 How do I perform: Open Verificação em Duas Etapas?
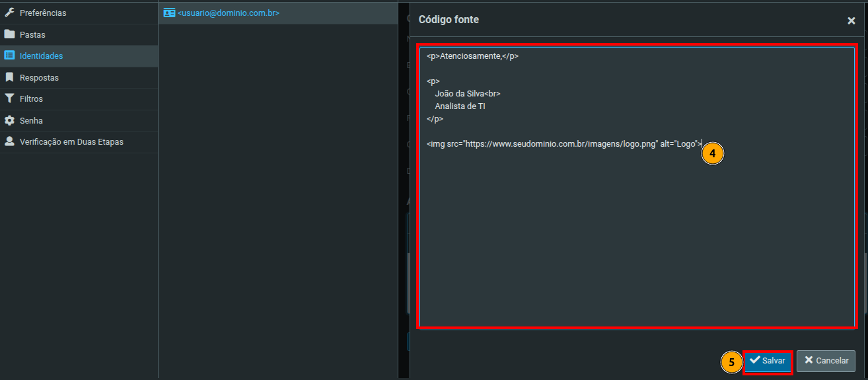click(x=79, y=142)
